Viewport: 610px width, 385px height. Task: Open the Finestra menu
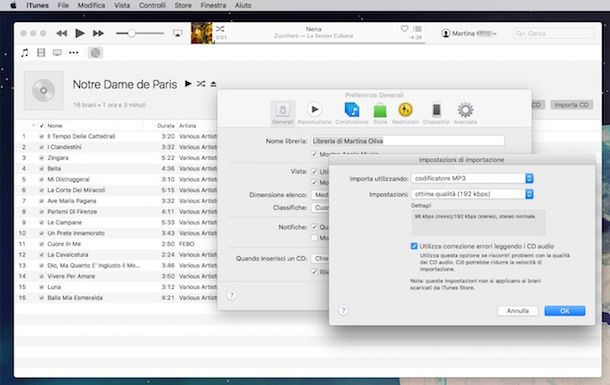tap(213, 5)
